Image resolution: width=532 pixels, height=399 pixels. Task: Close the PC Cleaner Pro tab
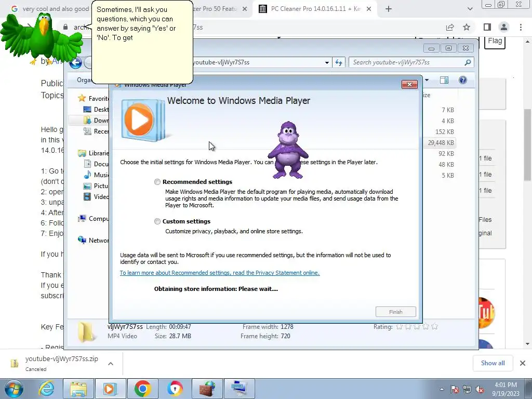(x=369, y=9)
